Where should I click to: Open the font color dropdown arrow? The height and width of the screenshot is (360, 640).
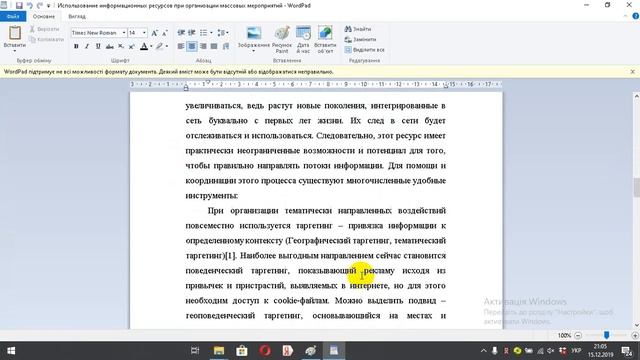click(x=151, y=47)
